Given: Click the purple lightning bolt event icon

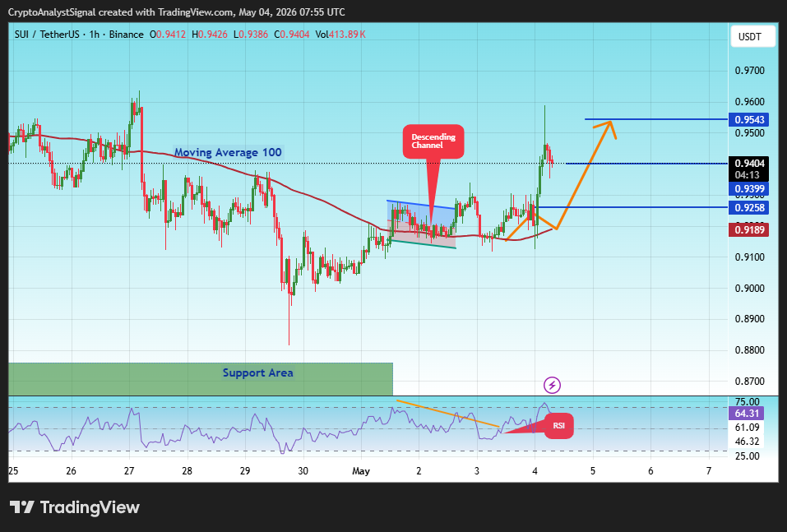Looking at the screenshot, I should [x=552, y=386].
